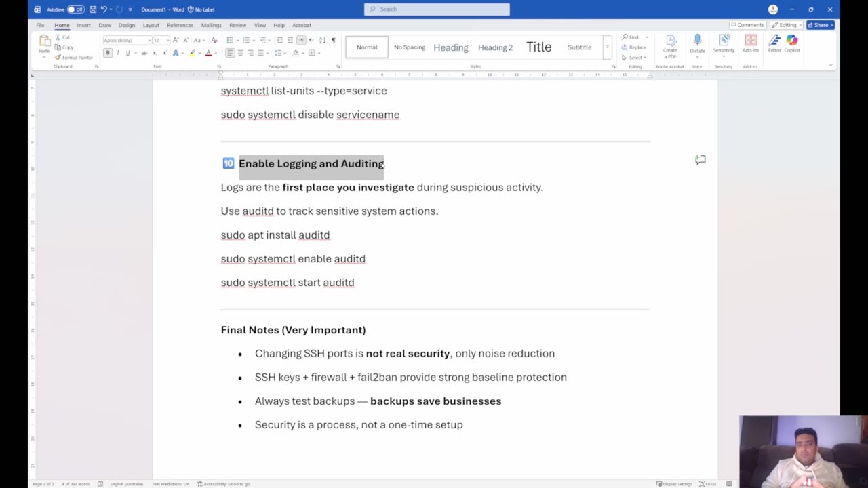Start a numbered list
This screenshot has height=488, width=868.
(246, 40)
